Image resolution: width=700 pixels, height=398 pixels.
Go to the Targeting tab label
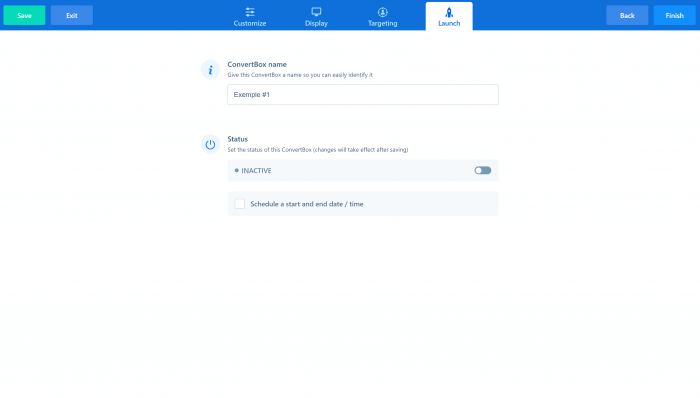coord(383,24)
